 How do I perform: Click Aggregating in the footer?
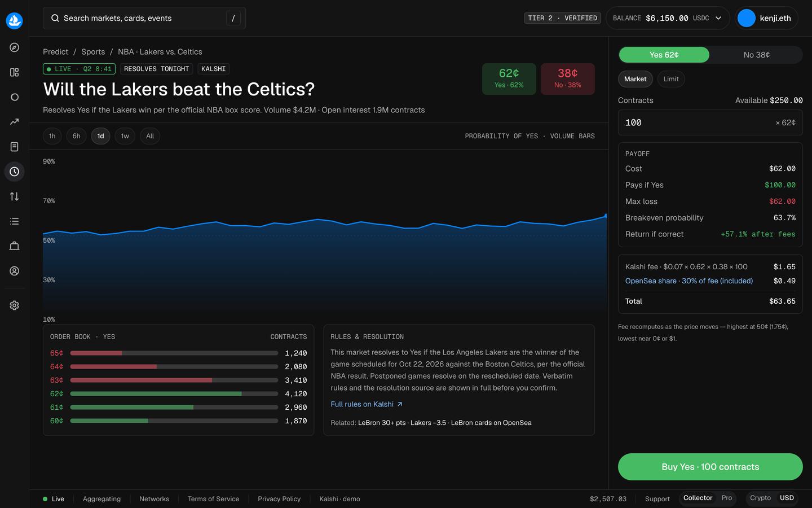tap(101, 499)
